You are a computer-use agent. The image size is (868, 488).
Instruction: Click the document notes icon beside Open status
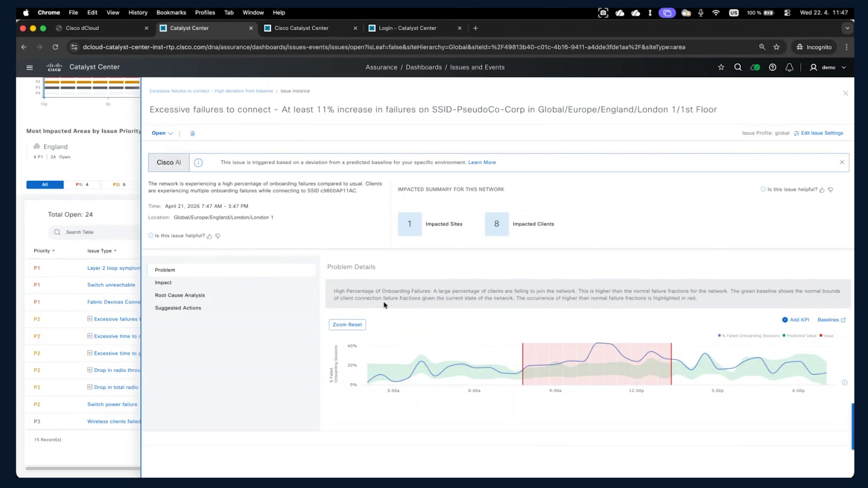[193, 133]
